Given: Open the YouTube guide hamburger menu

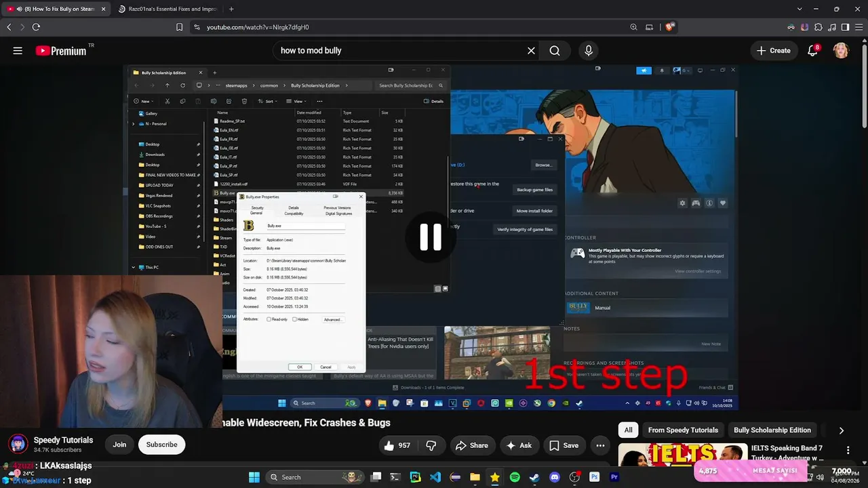Looking at the screenshot, I should click(18, 51).
